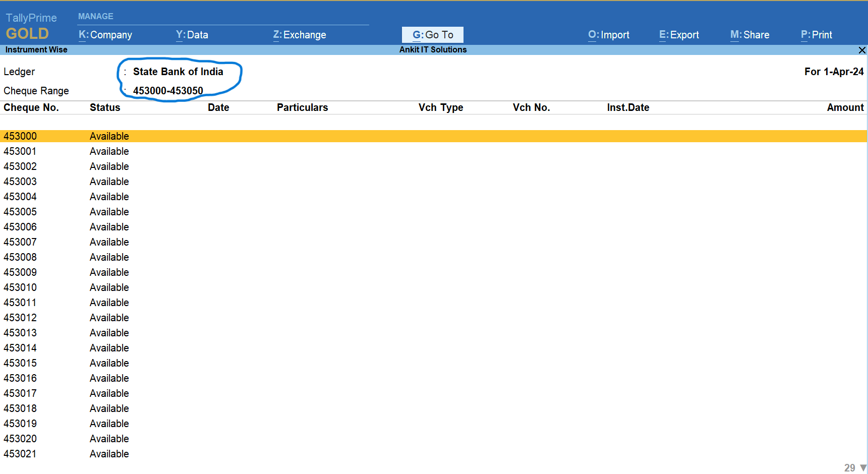Click the Instrument Wise report title
868x474 pixels.
tap(36, 49)
